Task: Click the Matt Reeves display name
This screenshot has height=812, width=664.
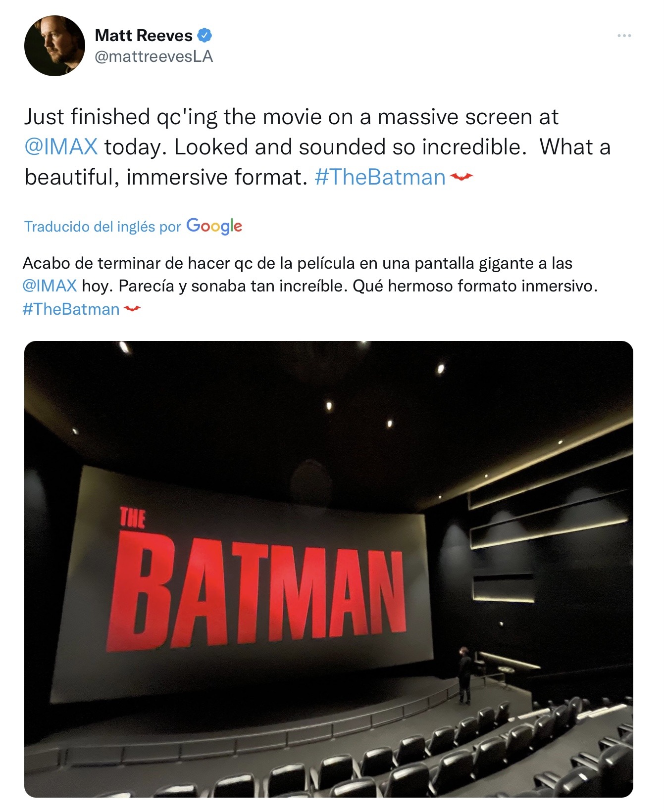Action: pos(144,36)
